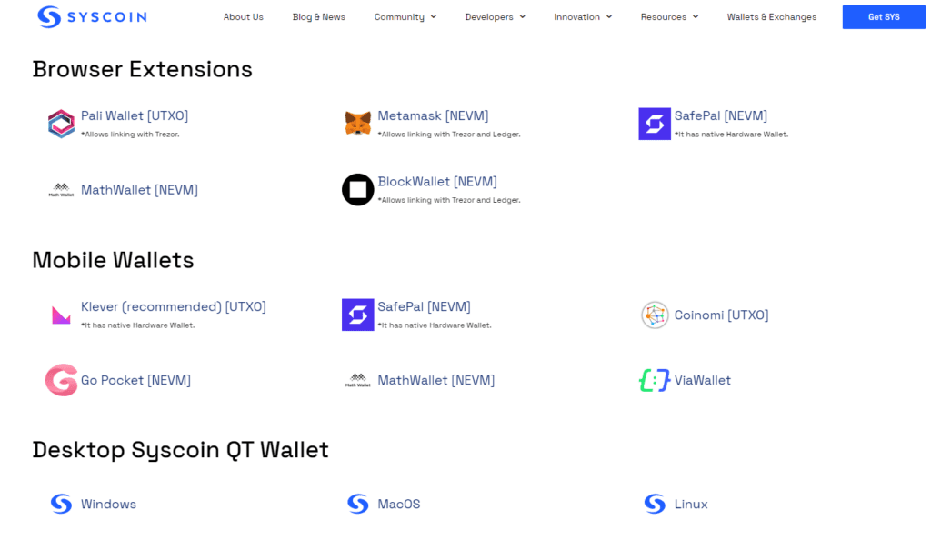
Task: Download the Windows QT wallet
Action: point(109,505)
